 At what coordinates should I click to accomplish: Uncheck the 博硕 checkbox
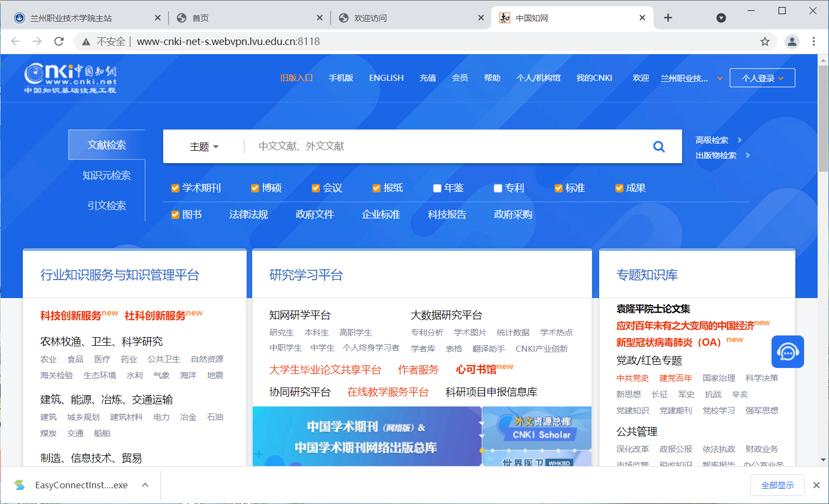(255, 188)
